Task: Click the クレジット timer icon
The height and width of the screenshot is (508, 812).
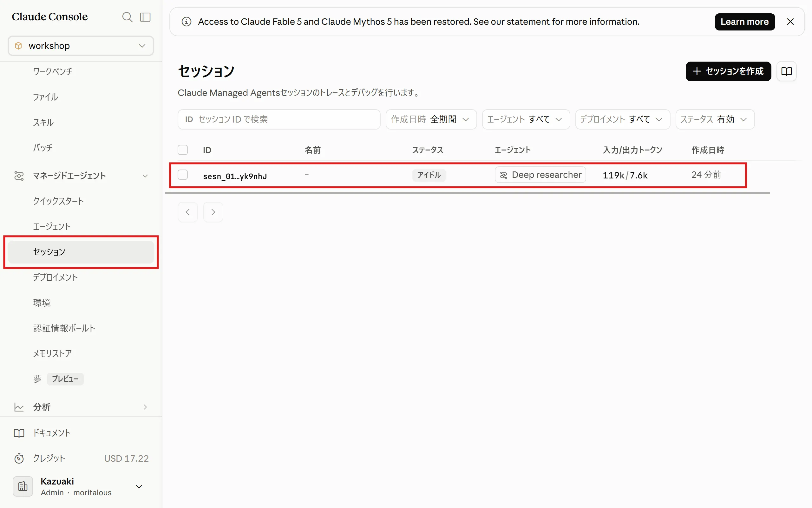Action: pos(19,458)
